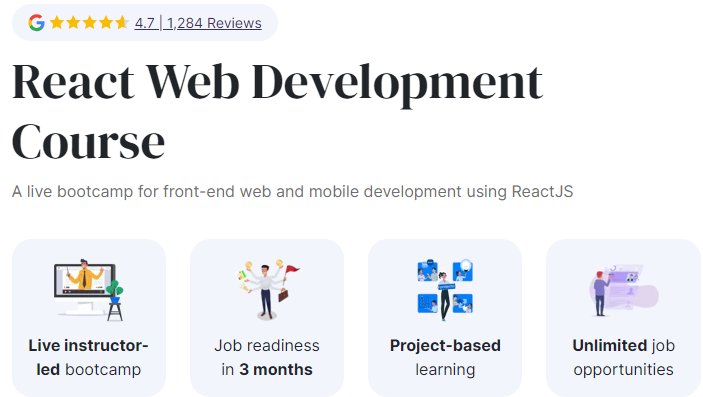Click the five-star rating graphic
The height and width of the screenshot is (397, 703).
[x=90, y=22]
